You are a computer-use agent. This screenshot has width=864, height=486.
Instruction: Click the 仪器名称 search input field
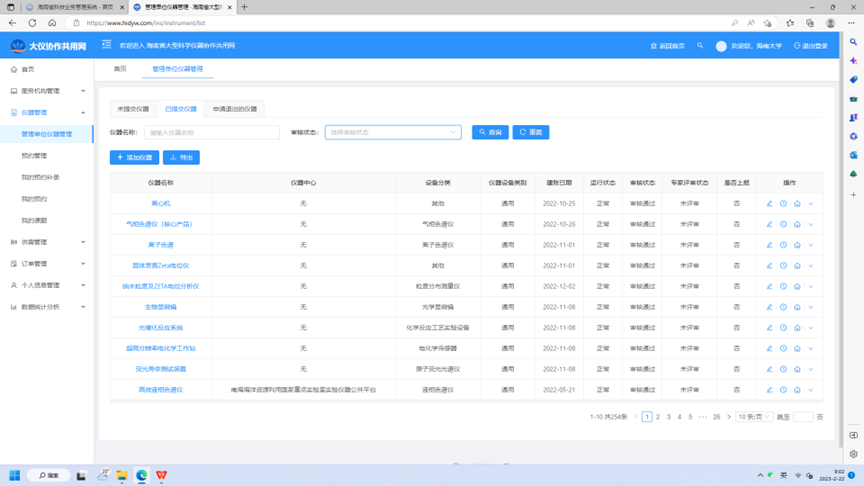(x=211, y=132)
